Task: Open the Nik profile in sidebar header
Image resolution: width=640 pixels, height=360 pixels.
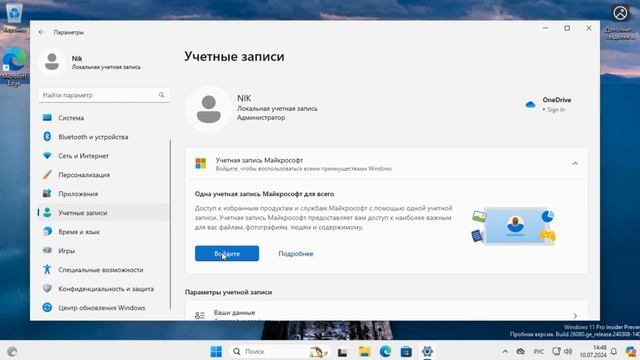Action: click(x=90, y=62)
